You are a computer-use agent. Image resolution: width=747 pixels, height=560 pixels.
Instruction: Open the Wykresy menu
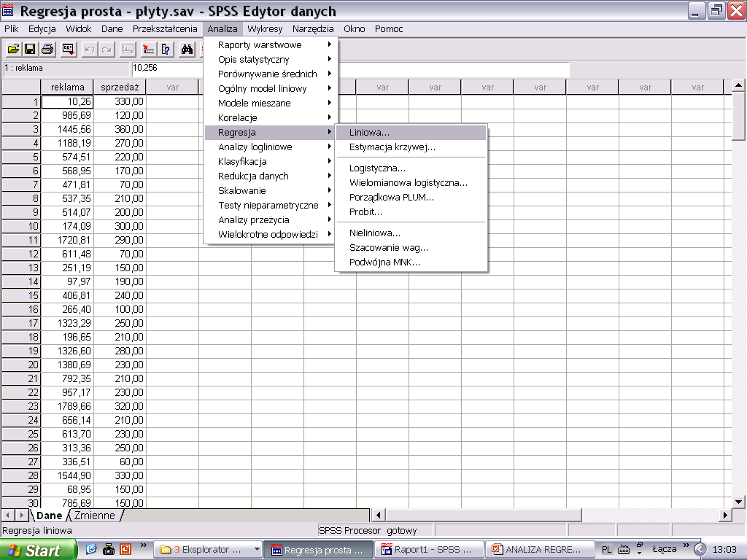[x=265, y=29]
